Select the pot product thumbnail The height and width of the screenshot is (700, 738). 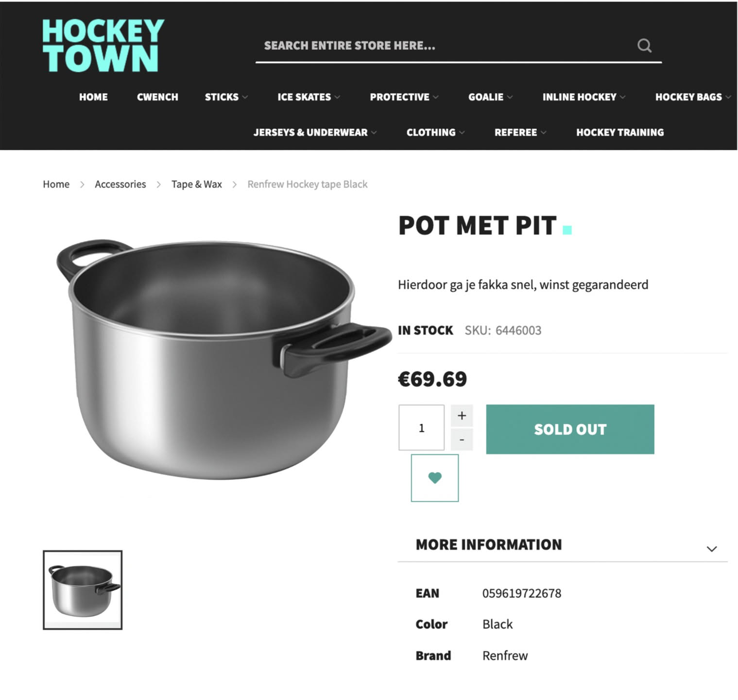click(83, 590)
